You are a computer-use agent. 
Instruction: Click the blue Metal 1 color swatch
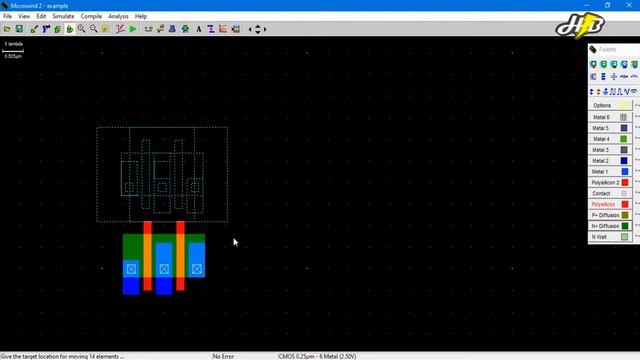pos(624,171)
